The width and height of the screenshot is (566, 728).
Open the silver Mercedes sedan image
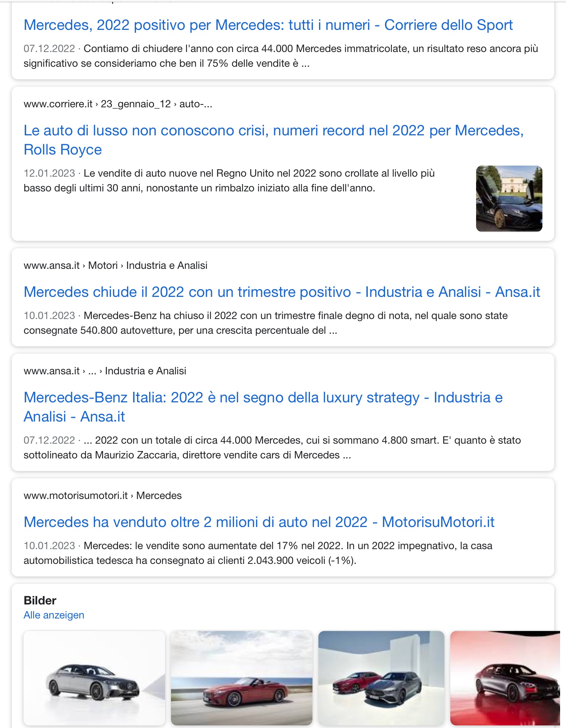pyautogui.click(x=94, y=678)
